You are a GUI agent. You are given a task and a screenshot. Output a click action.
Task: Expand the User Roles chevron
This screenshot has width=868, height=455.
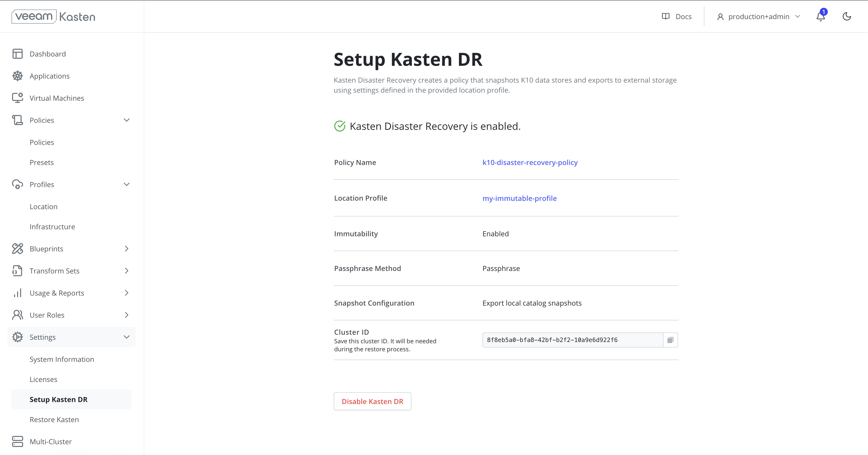[127, 315]
